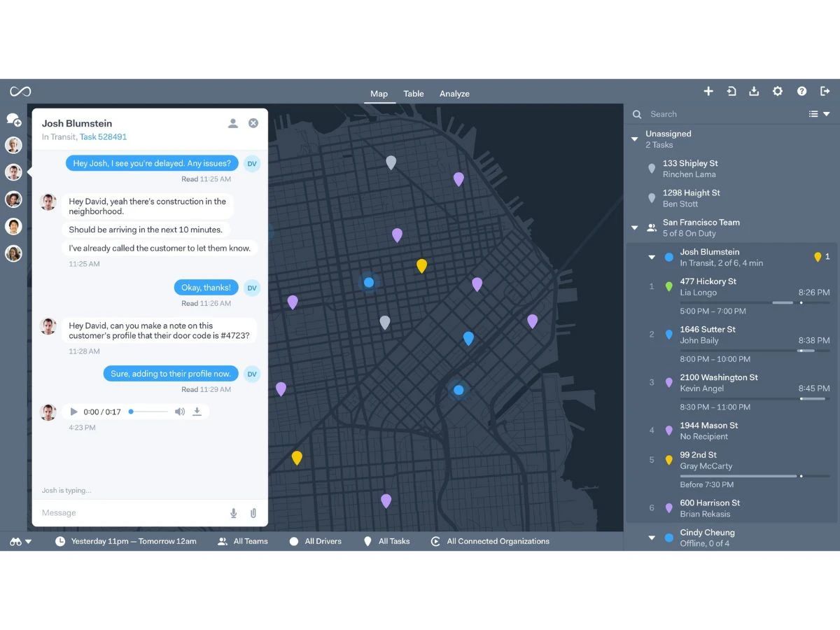Screen dimensions: 840x630
Task: Select the 1646 Sutter St task
Action: click(x=738, y=343)
